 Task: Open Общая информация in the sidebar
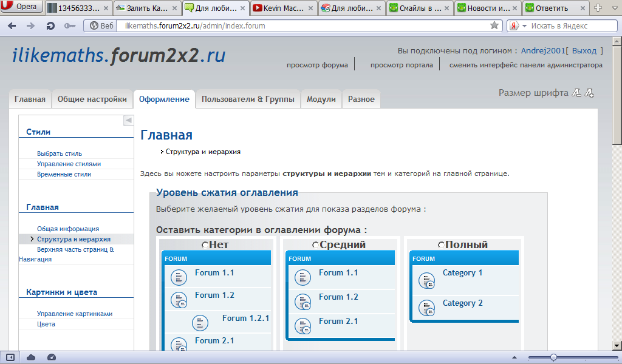tap(68, 229)
